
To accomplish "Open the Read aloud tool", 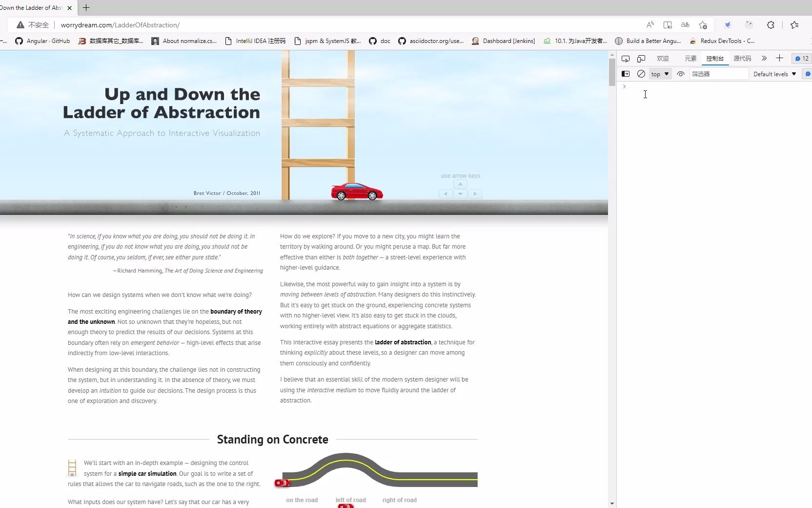I will pyautogui.click(x=650, y=25).
